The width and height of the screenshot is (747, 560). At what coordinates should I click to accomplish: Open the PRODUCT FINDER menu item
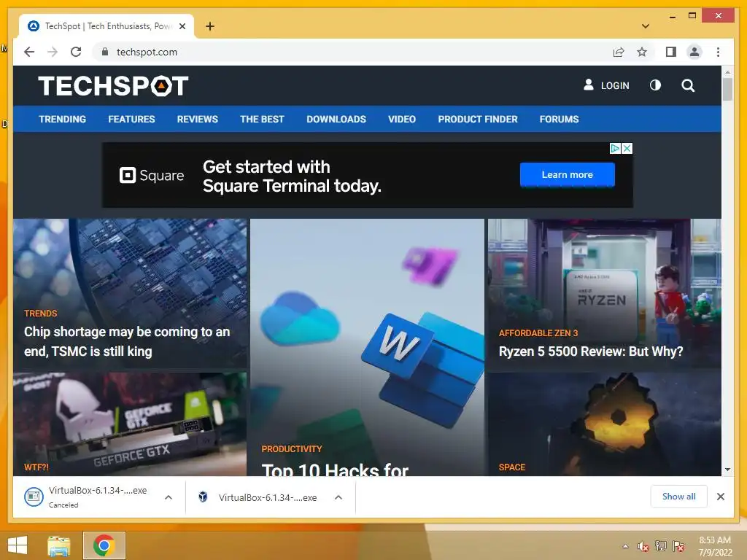[478, 119]
